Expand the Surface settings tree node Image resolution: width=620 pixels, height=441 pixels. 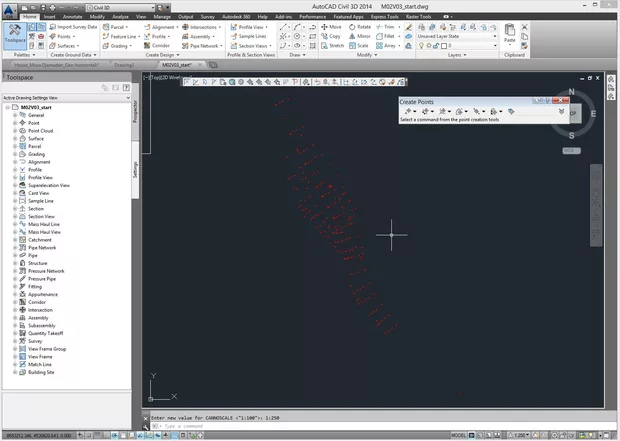15,139
